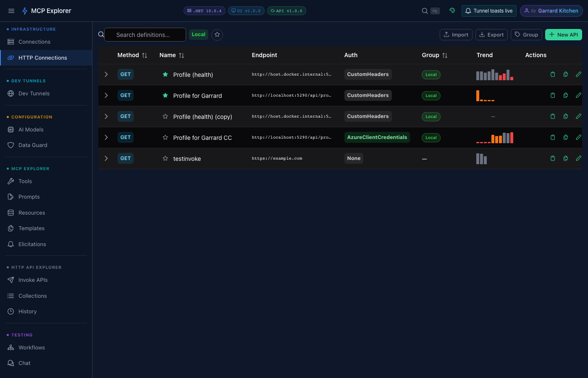Expand the Profile for Garrard row
This screenshot has width=588, height=378.
[106, 95]
